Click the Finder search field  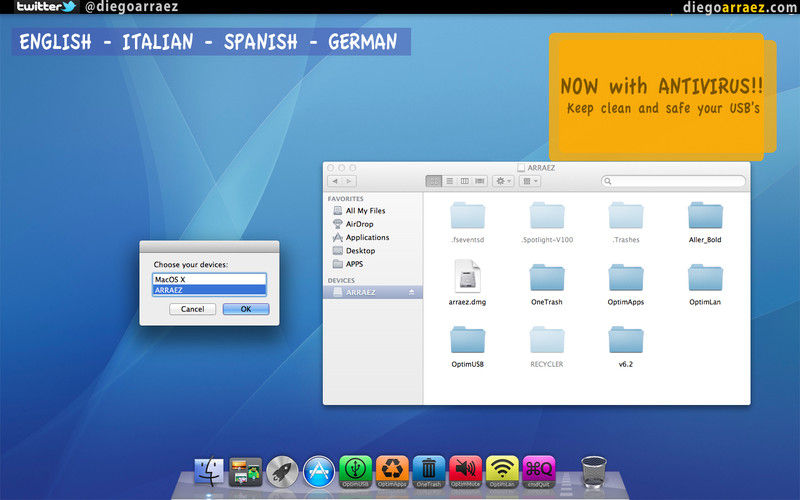673,181
